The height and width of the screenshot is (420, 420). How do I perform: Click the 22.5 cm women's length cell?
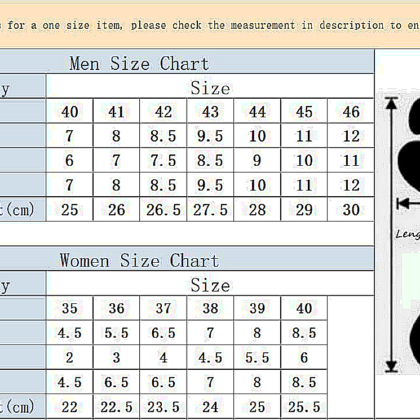pyautogui.click(x=116, y=407)
